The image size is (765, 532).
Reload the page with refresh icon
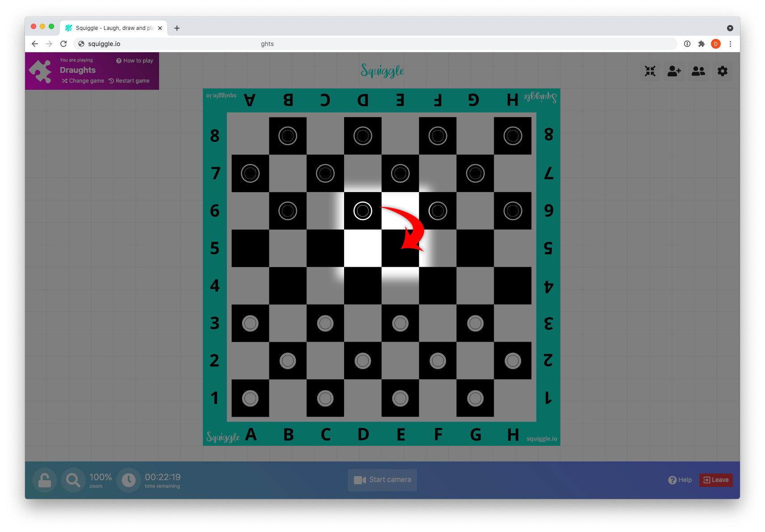(63, 44)
